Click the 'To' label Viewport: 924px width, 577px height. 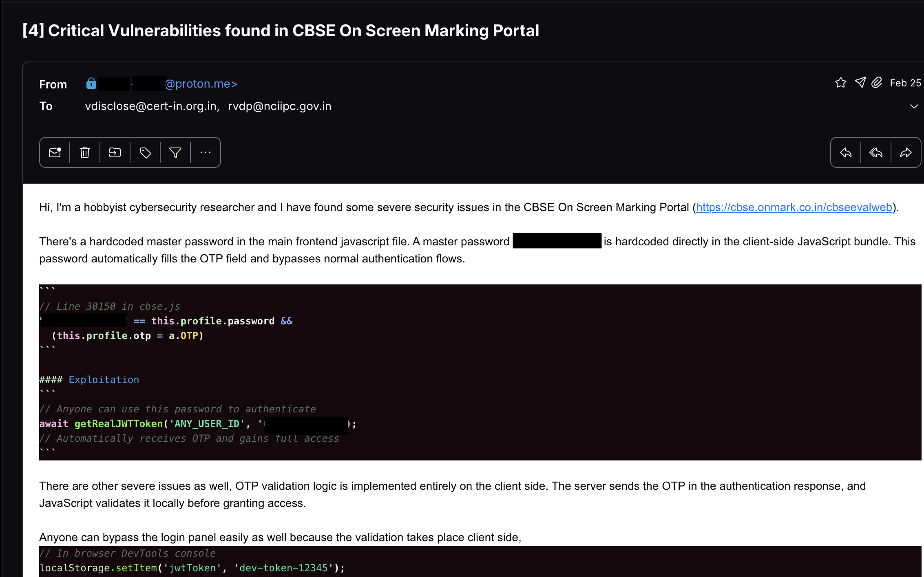(46, 106)
